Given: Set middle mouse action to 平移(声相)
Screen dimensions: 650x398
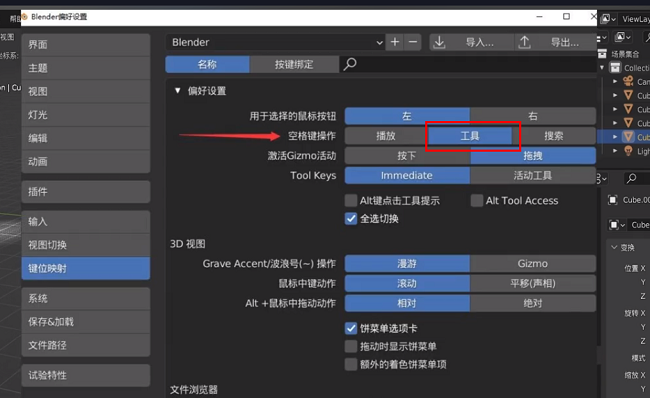Looking at the screenshot, I should (x=533, y=284).
